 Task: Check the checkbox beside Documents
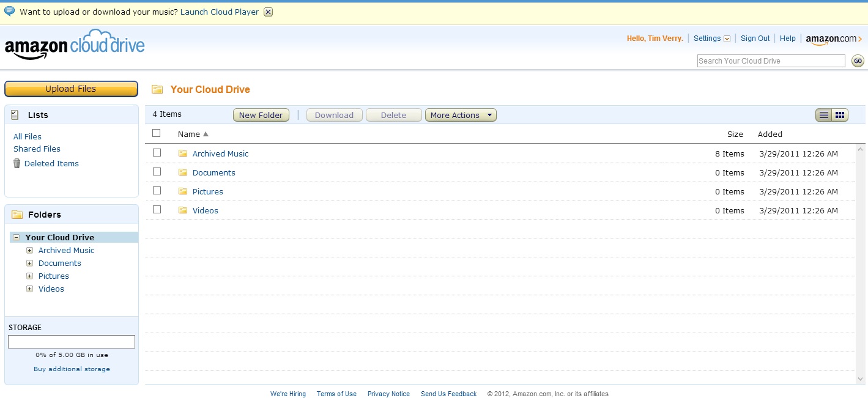point(157,172)
